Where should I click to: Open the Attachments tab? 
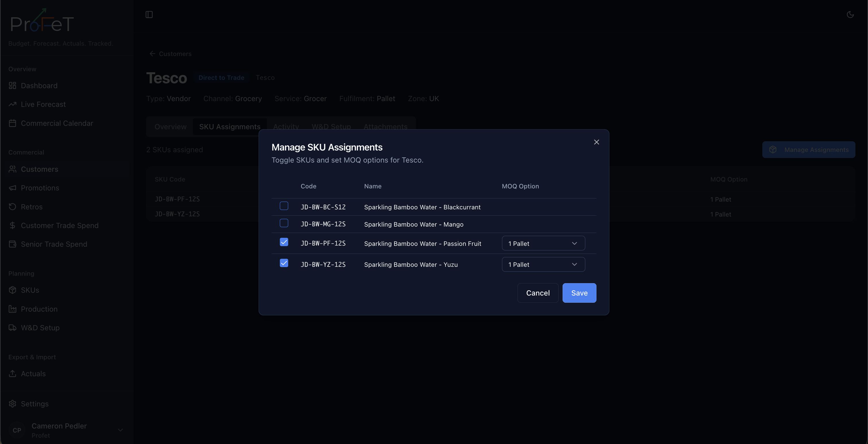tap(385, 126)
